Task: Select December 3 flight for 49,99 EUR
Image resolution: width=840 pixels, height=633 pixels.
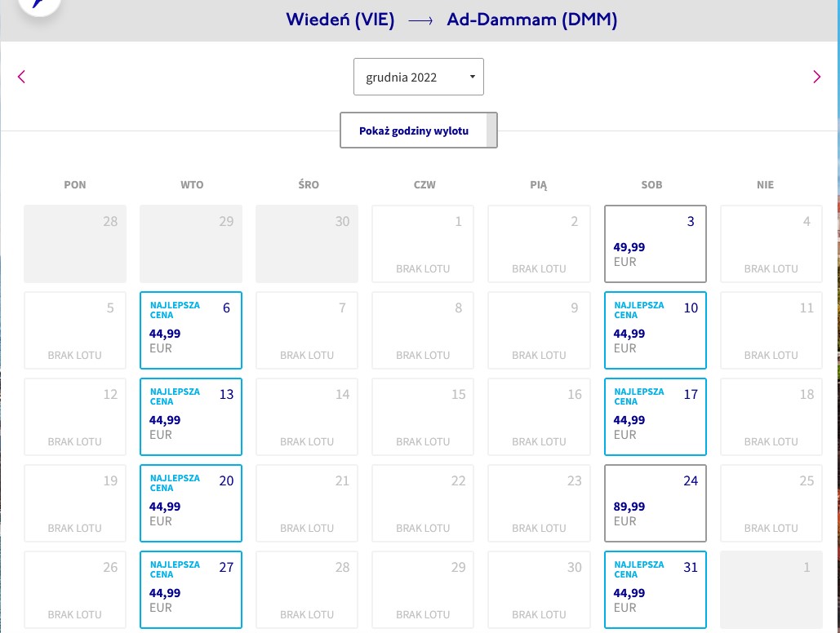Action: tap(656, 244)
